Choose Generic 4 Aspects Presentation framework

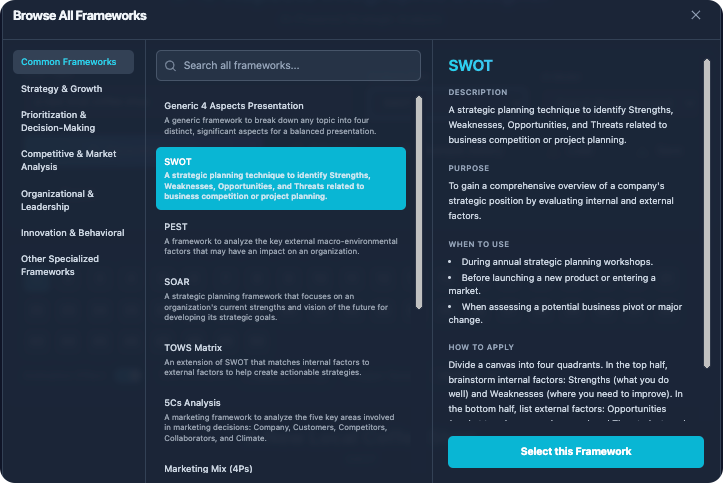click(281, 118)
